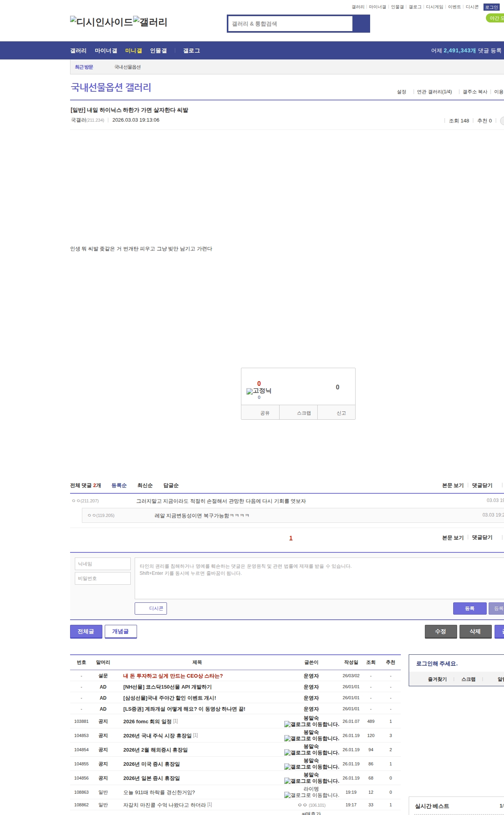Click into the comment text area

[319, 578]
